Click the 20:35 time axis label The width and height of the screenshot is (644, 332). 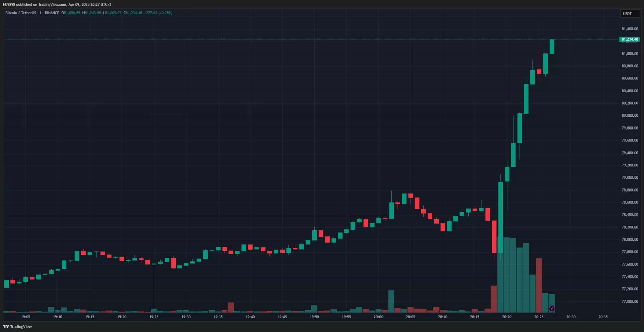point(603,317)
